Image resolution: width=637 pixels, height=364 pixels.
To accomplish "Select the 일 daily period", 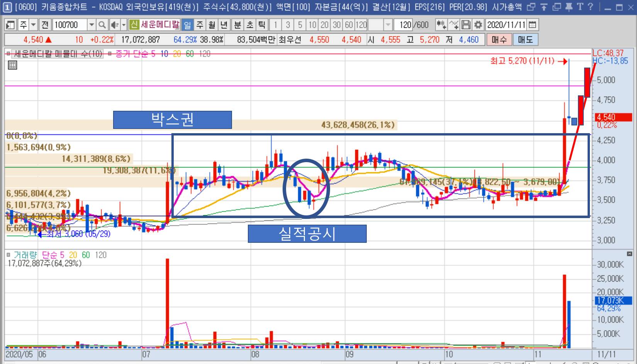I will click(x=188, y=25).
